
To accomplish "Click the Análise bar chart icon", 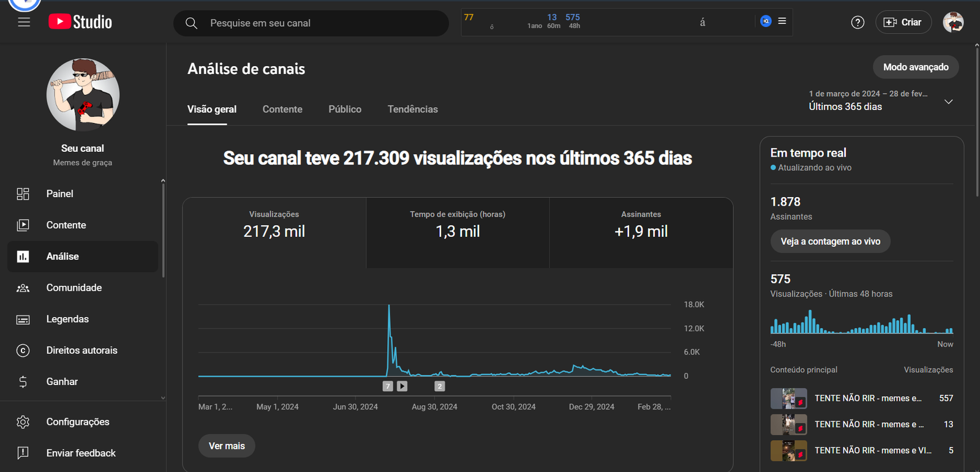I will [23, 257].
